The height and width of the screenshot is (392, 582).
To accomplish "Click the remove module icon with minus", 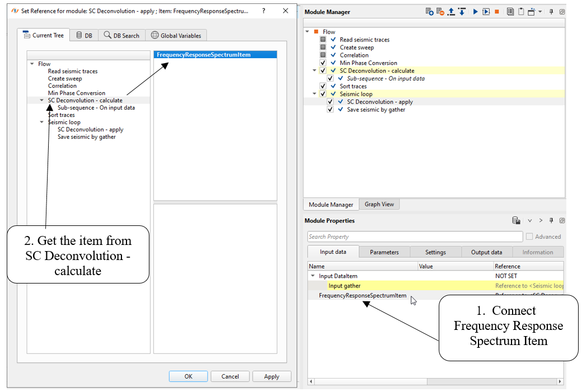I will click(x=440, y=12).
